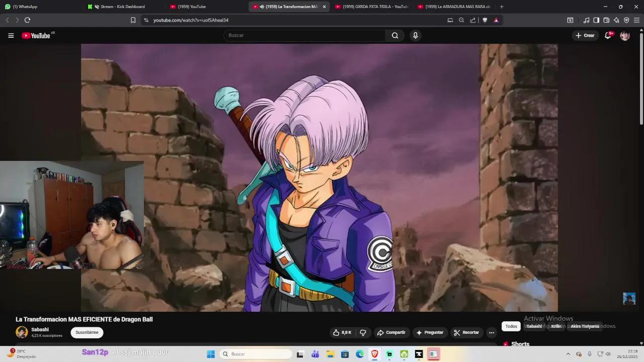Screen dimensions: 644x362
Task: Open Sabashi channel avatar
Action: point(22,332)
